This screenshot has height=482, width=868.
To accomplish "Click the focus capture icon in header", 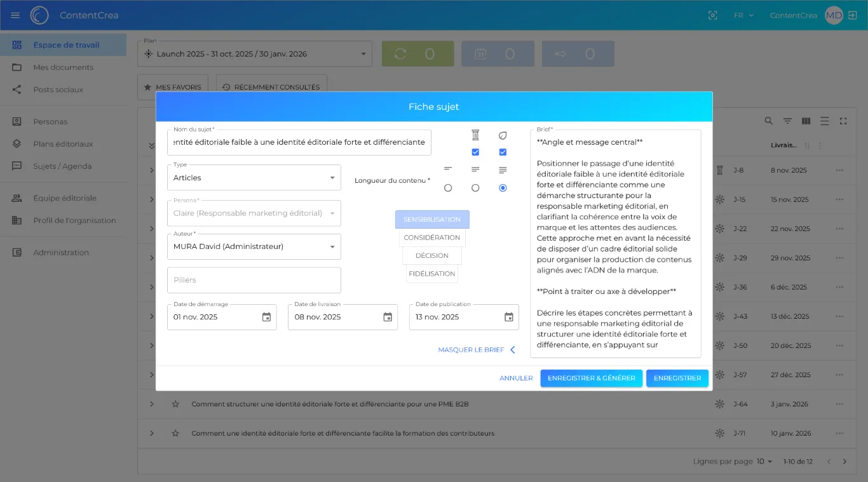I will 713,15.
